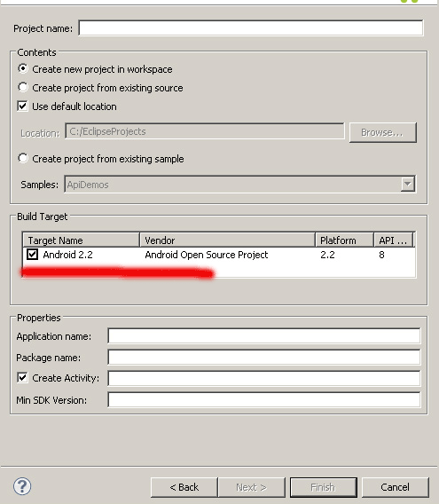Image resolution: width=439 pixels, height=504 pixels.
Task: Focus the Project name text field
Action: pos(251,28)
